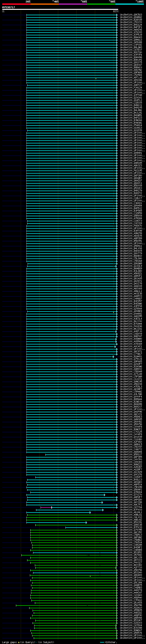Click the white query sequence bar
146x644 pixels.
[60, 10]
